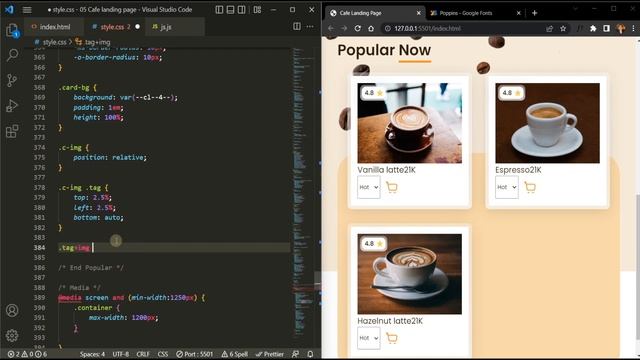
Task: Select the Cafe Landing Page browser tab
Action: pyautogui.click(x=375, y=13)
